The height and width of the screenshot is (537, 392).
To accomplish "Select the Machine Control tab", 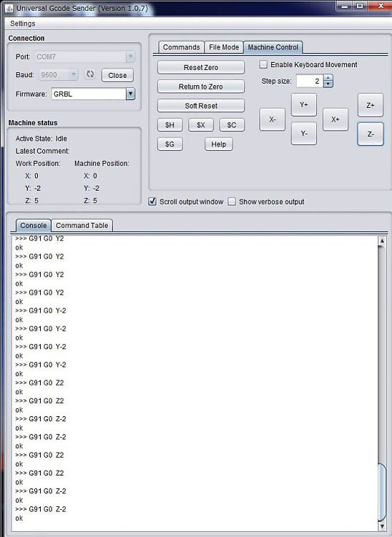I will [273, 47].
